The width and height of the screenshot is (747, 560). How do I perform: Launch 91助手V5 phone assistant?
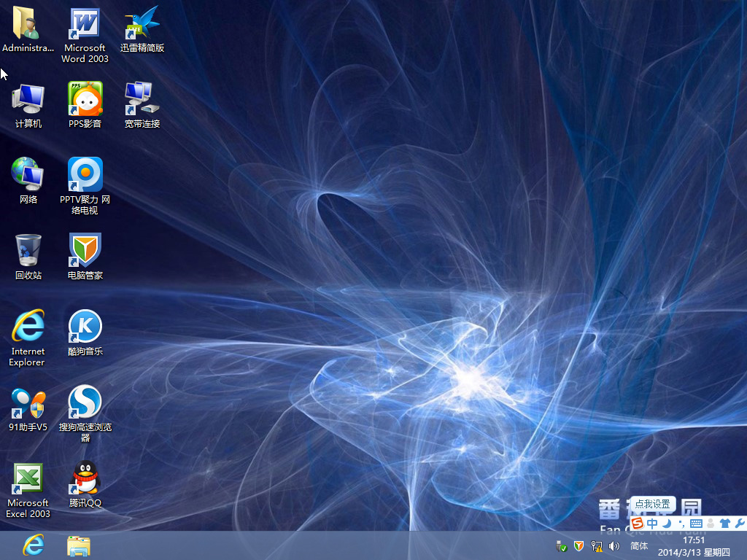tap(28, 405)
